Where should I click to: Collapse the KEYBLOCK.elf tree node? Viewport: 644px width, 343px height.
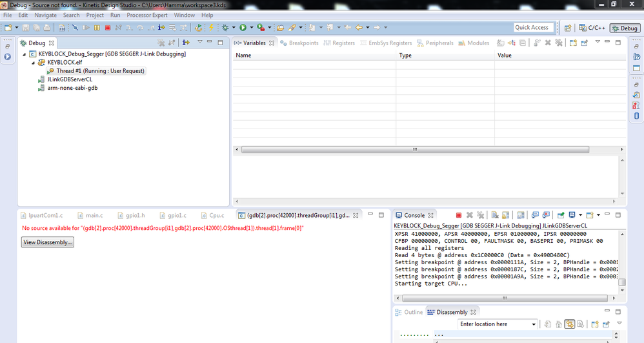pyautogui.click(x=34, y=63)
